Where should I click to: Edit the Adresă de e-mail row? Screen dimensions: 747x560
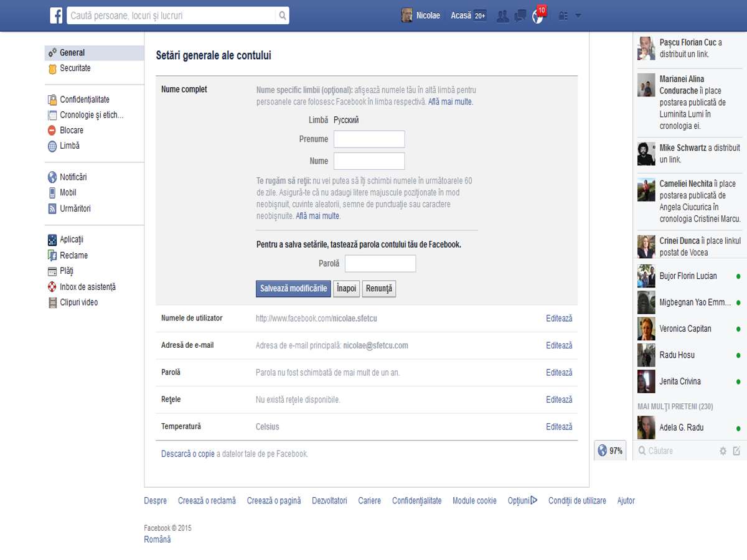click(x=559, y=345)
